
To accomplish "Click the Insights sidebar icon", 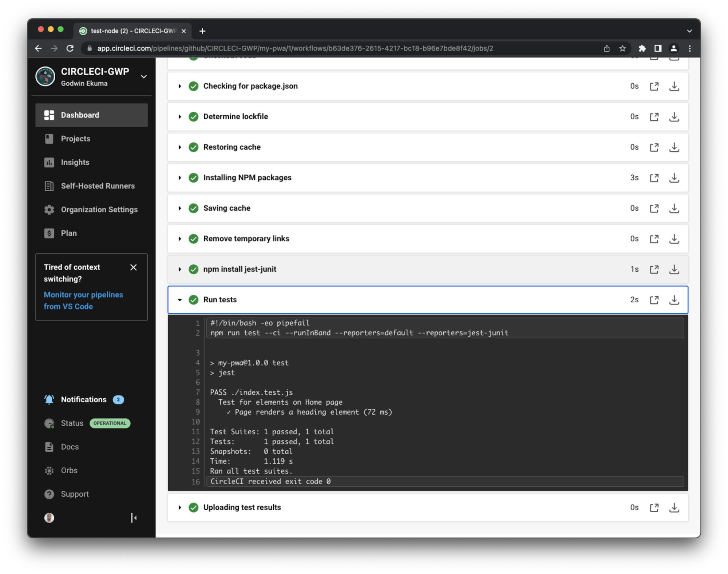I will pyautogui.click(x=49, y=162).
